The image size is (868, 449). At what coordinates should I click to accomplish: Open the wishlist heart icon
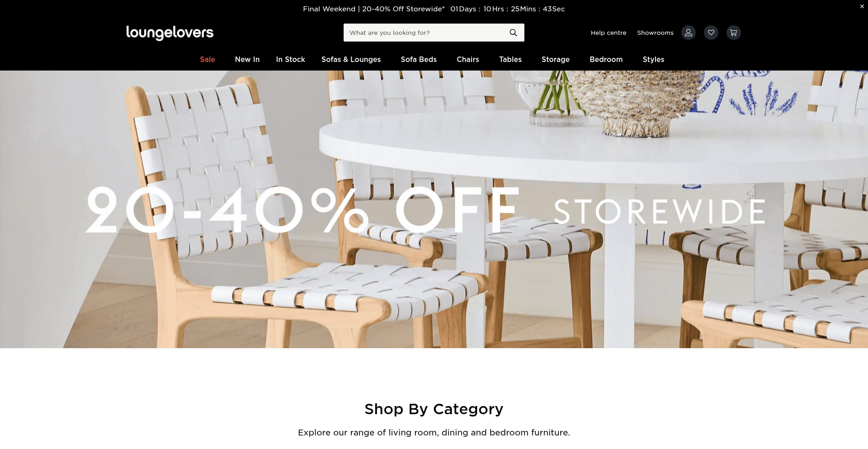click(711, 33)
